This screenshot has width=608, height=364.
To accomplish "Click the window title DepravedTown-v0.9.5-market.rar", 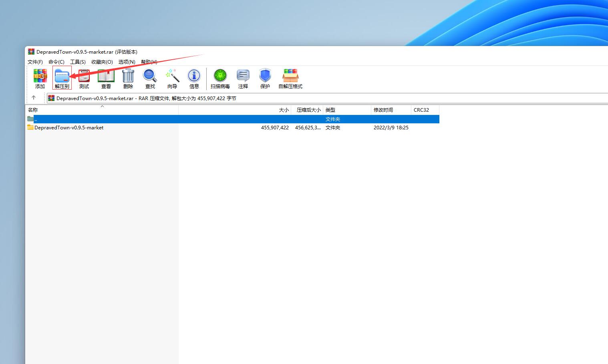I will [75, 52].
